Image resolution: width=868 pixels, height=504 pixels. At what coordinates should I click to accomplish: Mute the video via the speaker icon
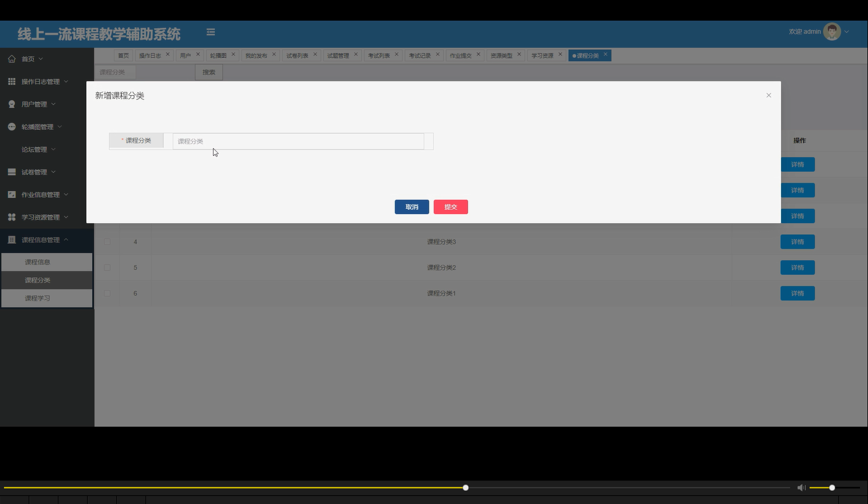(802, 487)
